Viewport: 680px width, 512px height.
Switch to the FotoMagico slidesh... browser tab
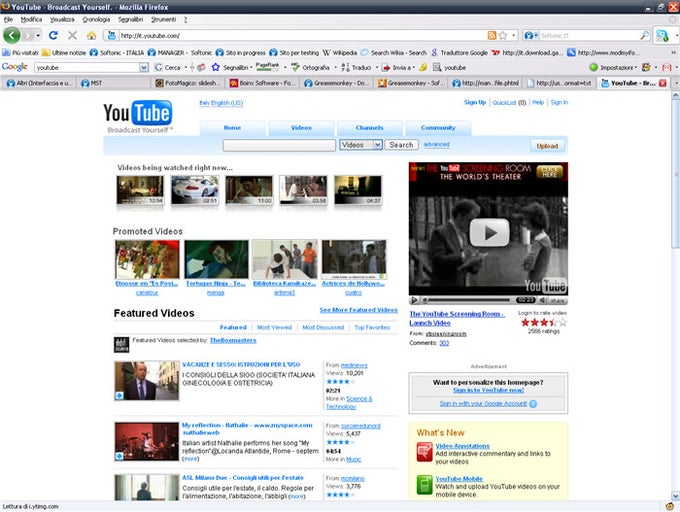189,83
